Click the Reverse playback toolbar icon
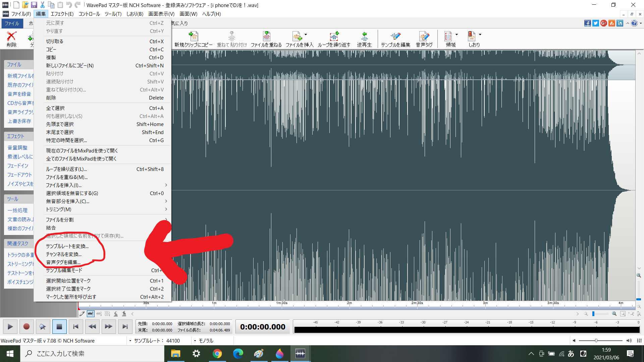The image size is (644, 362). pos(364,39)
